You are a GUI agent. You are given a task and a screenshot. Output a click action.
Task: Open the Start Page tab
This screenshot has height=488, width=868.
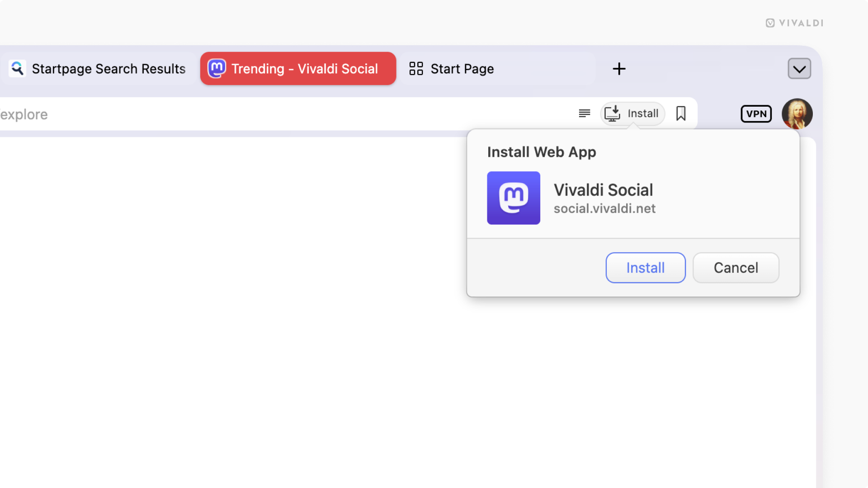coord(497,69)
